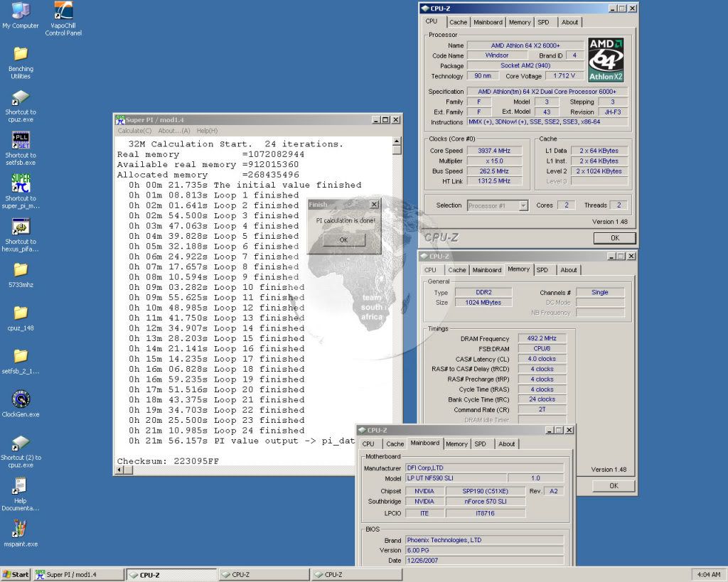Click the Mainboard CPU-Z window title icon
The height and width of the screenshot is (582, 728).
(362, 430)
